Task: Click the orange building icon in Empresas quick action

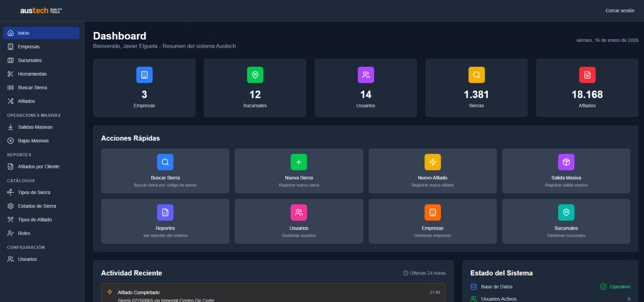Action: click(x=433, y=213)
